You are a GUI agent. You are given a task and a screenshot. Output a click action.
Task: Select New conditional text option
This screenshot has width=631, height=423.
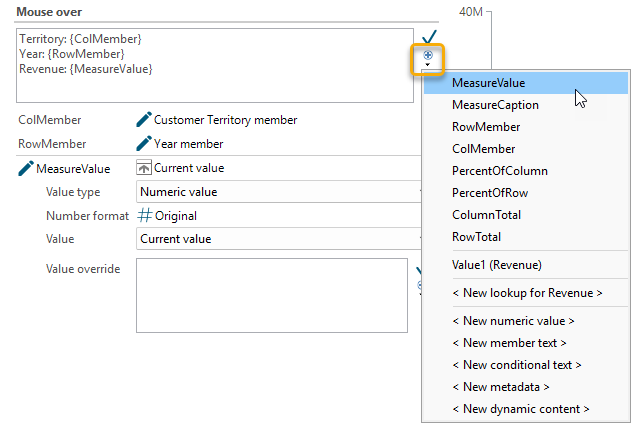[x=516, y=365]
